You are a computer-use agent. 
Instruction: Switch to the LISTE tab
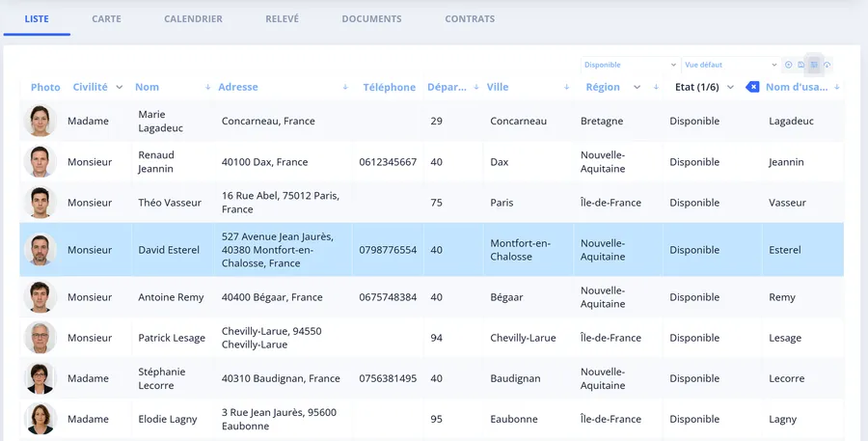[x=37, y=19]
